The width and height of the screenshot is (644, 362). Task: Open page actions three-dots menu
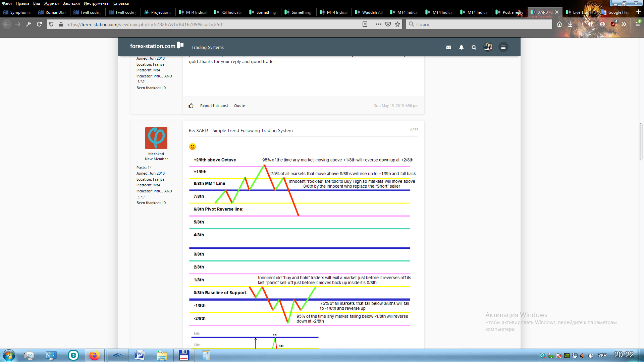point(378,24)
